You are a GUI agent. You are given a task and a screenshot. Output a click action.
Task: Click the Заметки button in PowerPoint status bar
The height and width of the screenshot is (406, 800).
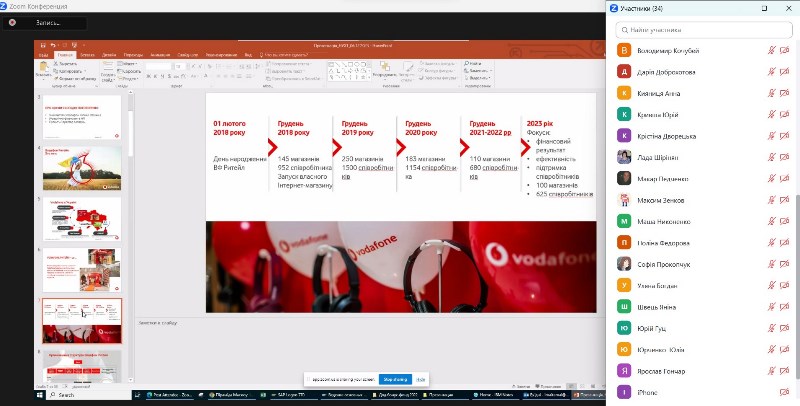click(521, 387)
